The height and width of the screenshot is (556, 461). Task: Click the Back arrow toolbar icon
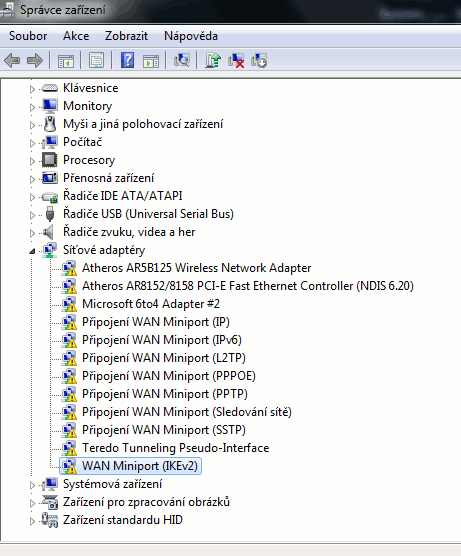12,61
